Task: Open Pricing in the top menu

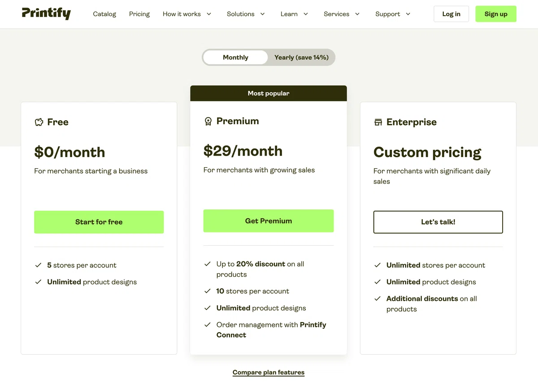Action: (x=139, y=14)
